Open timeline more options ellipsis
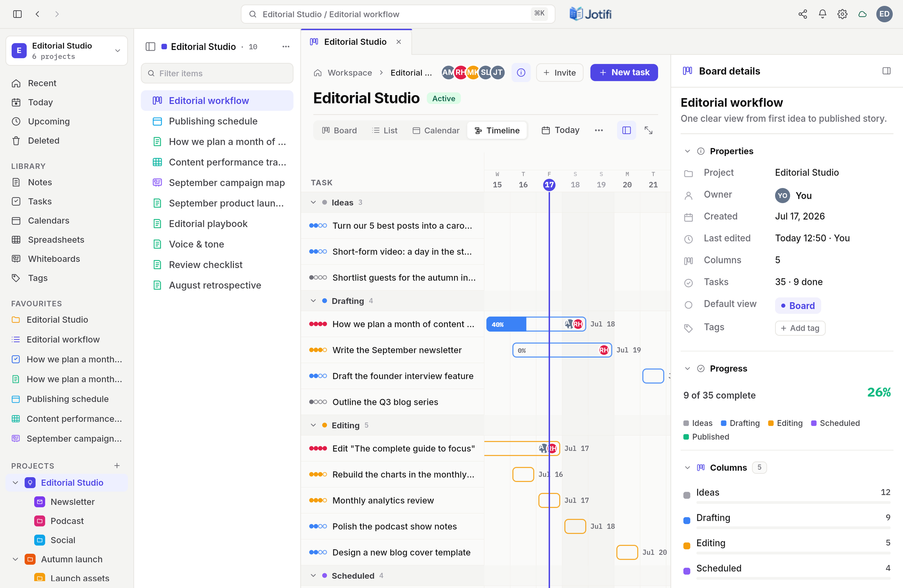Viewport: 903px width, 588px height. 599,130
